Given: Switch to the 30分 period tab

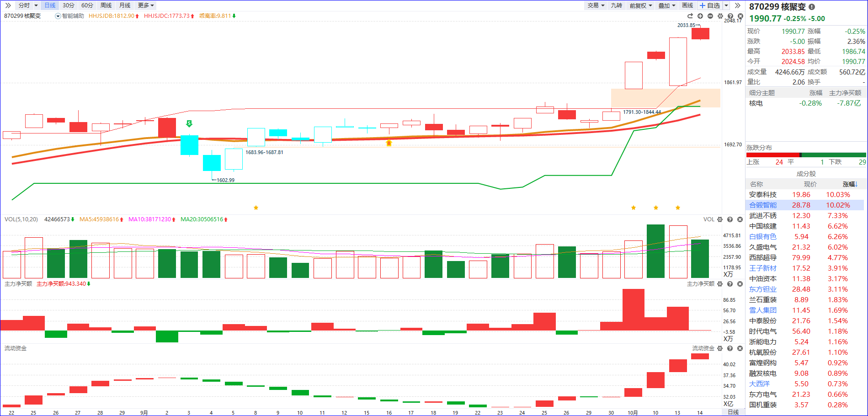Looking at the screenshot, I should [69, 5].
